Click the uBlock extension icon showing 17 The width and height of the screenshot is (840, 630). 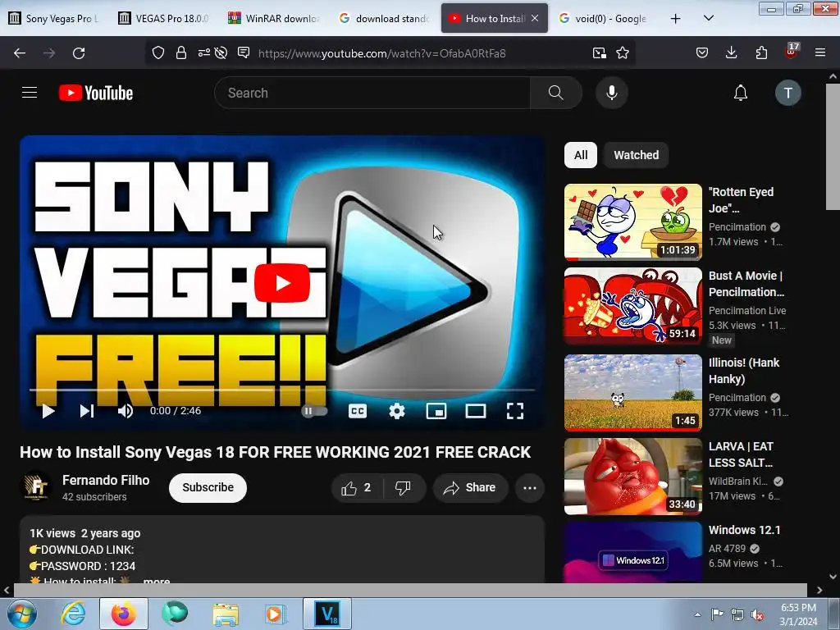(x=792, y=52)
